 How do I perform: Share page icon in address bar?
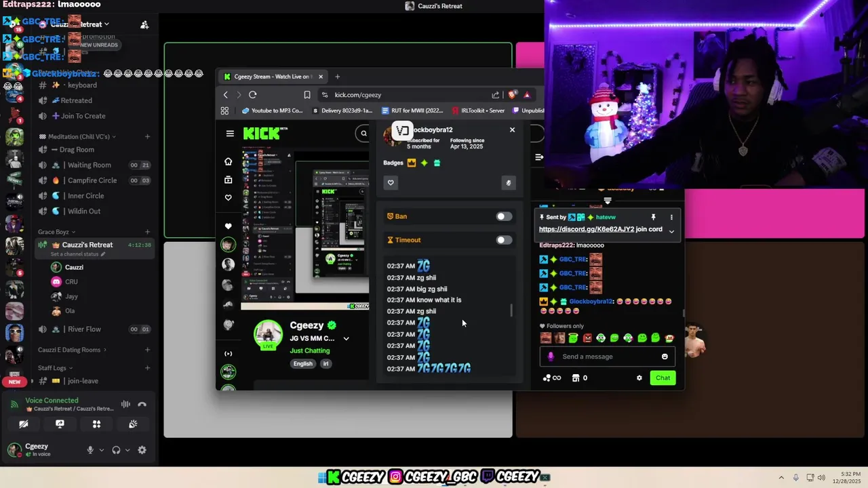496,95
